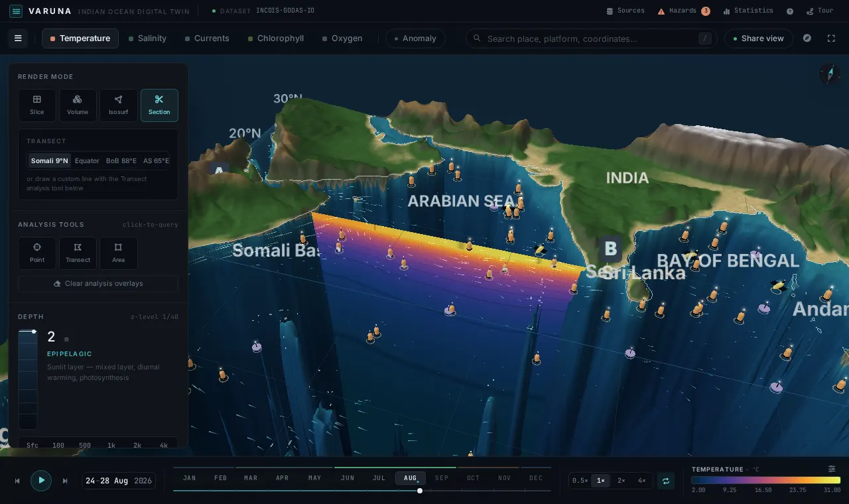Select Volume render mode
The image size is (849, 504).
pyautogui.click(x=78, y=105)
